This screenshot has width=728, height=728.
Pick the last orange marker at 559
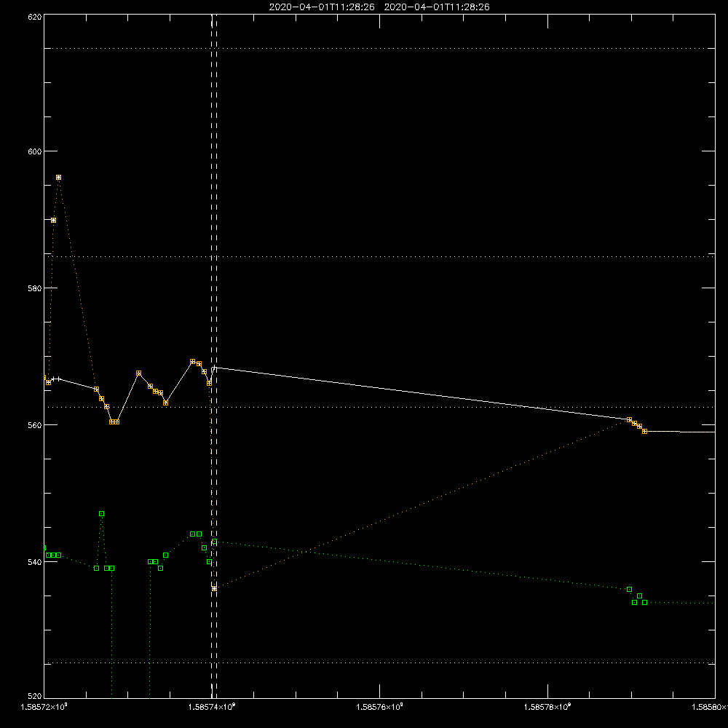[x=644, y=431]
